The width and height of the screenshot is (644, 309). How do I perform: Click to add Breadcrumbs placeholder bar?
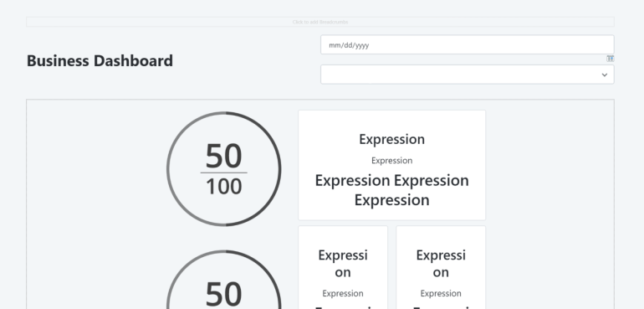(320, 22)
